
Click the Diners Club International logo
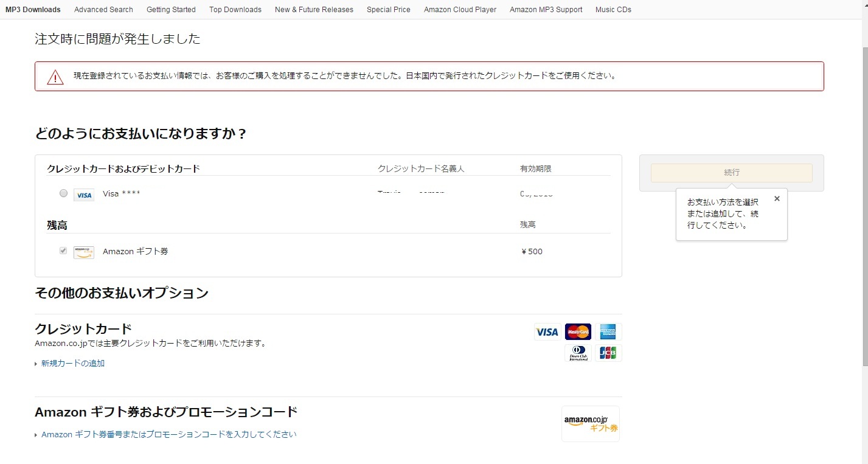tap(578, 353)
